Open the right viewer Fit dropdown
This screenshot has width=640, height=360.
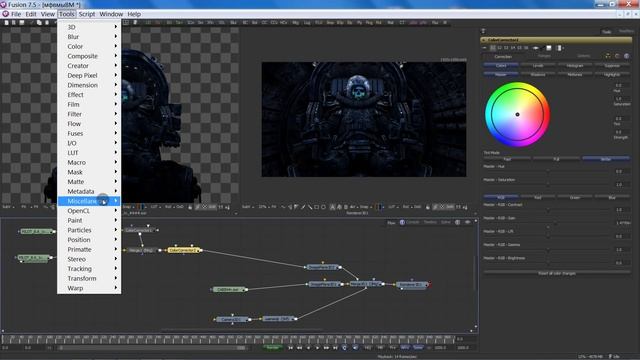coord(274,207)
